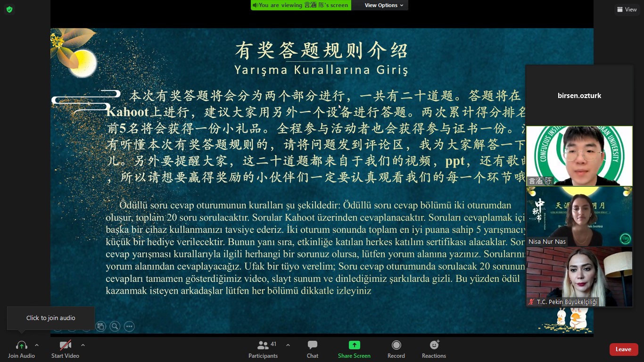
Task: Click the screen sharing notification banner
Action: tap(301, 5)
